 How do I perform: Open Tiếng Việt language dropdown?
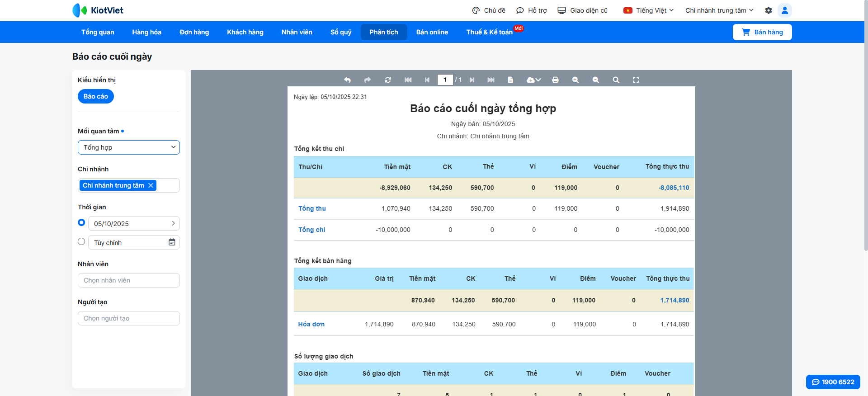[649, 10]
